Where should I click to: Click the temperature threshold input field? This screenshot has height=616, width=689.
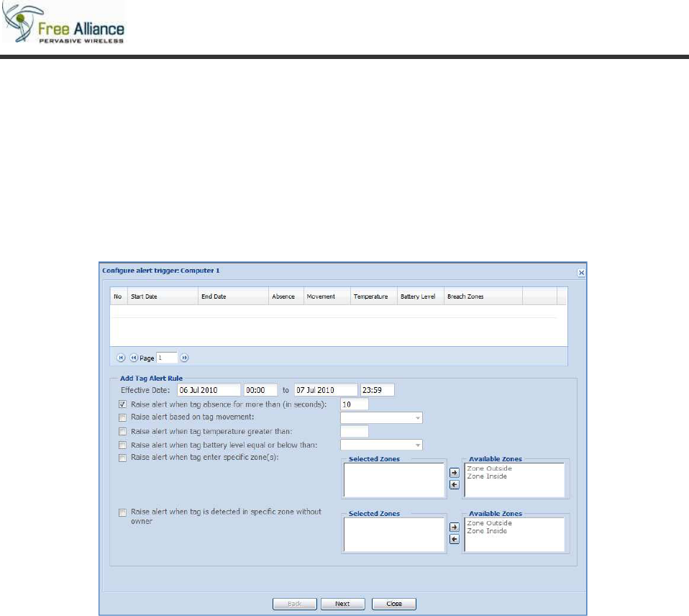pos(354,431)
